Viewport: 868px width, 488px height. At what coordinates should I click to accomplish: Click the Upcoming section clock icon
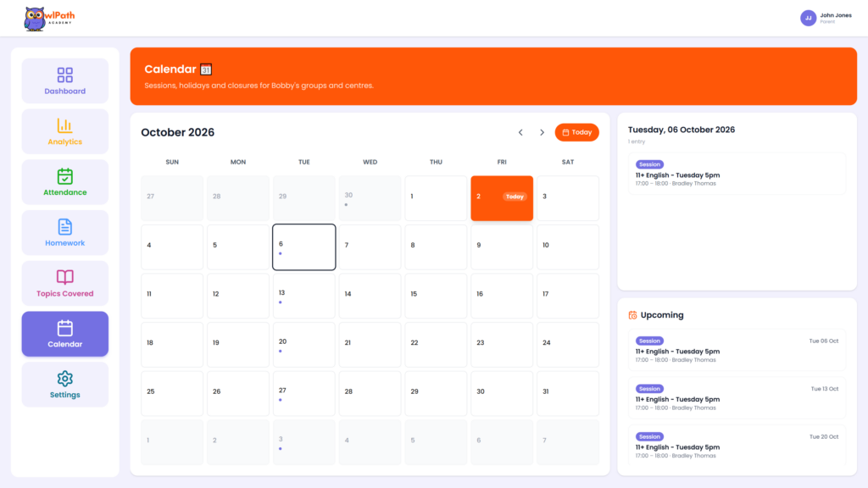(632, 315)
